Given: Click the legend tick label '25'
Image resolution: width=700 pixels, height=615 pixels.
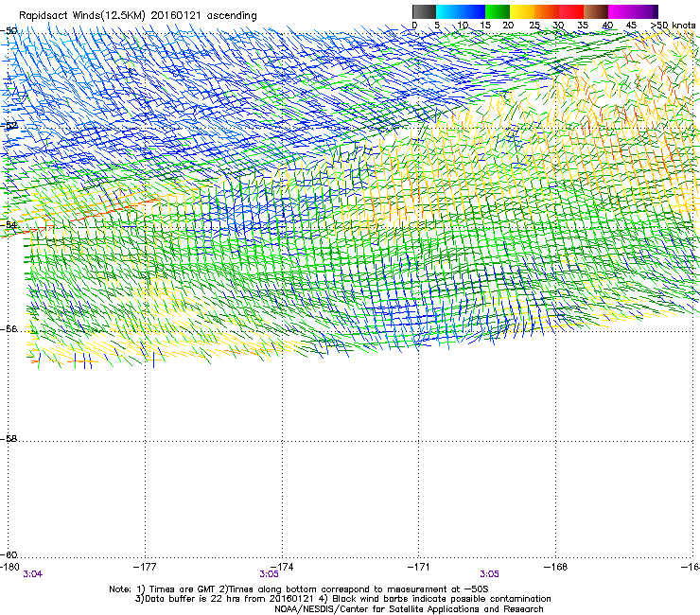Looking at the screenshot, I should click(x=534, y=26).
